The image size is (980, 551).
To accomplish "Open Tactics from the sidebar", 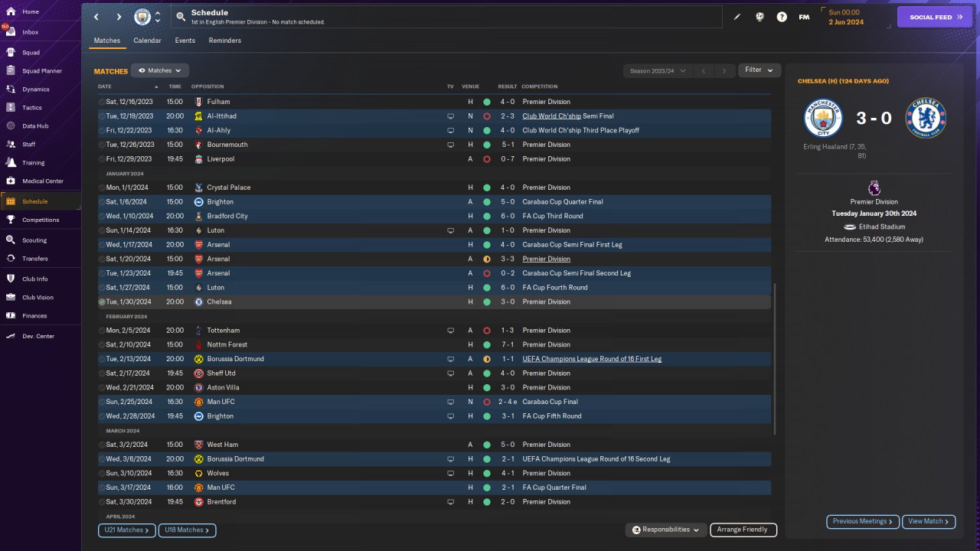I will [41, 108].
